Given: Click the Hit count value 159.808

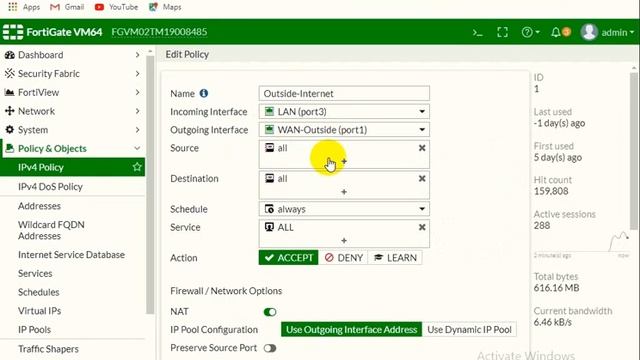Looking at the screenshot, I should pyautogui.click(x=551, y=191).
